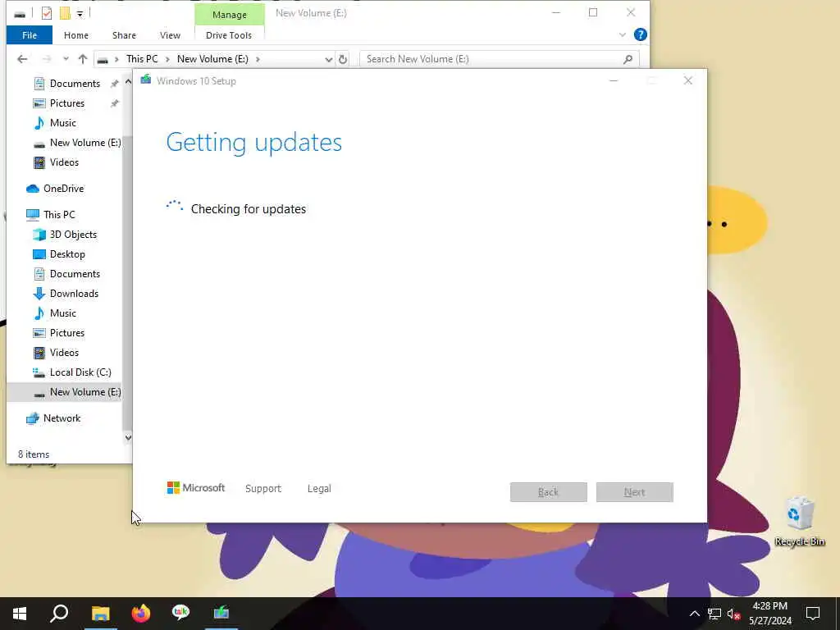Open Music under This PC
Screen dimensions: 840x630
click(x=62, y=313)
